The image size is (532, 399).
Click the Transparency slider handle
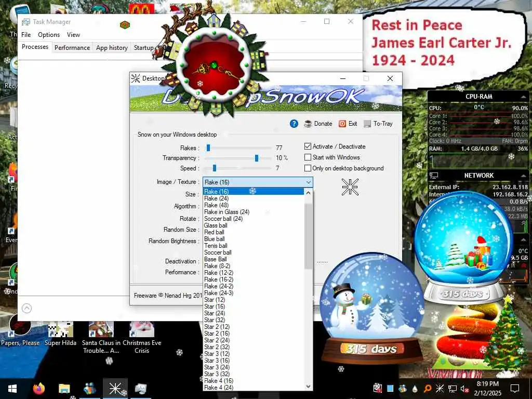coord(257,158)
